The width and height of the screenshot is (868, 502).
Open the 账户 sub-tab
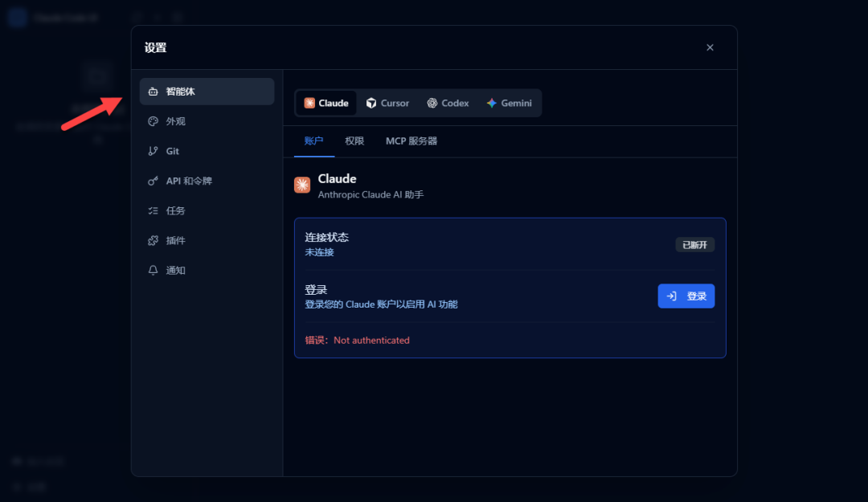[x=314, y=141]
